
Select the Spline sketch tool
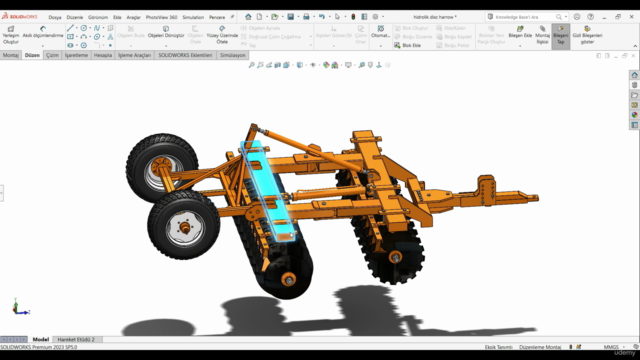(97, 28)
